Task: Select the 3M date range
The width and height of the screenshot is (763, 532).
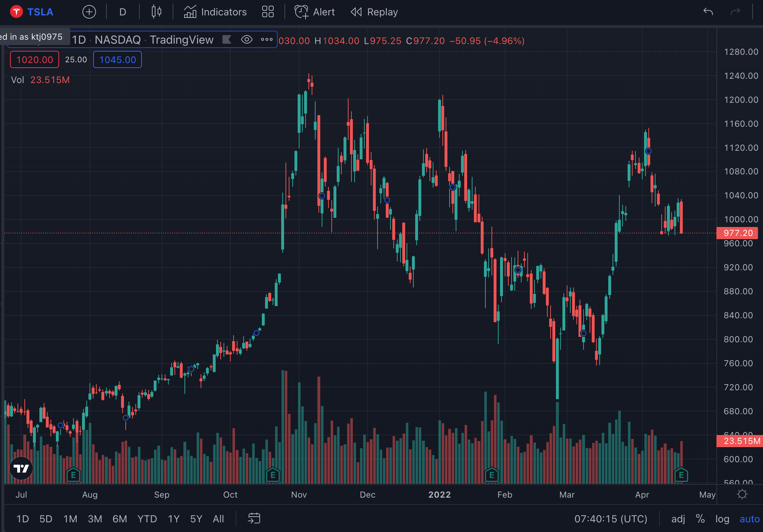Action: pyautogui.click(x=95, y=519)
